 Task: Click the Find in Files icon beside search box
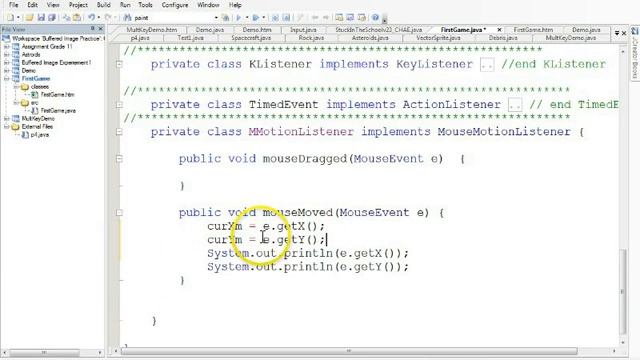[x=225, y=18]
